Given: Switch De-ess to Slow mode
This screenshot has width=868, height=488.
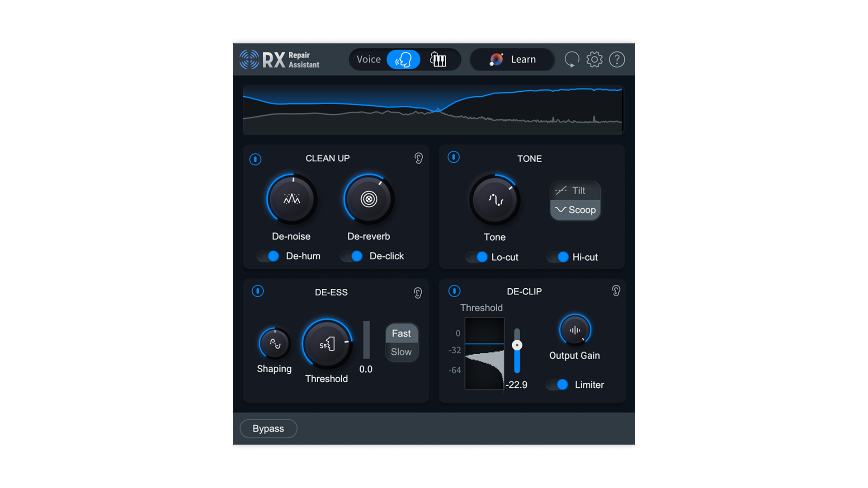Looking at the screenshot, I should [x=401, y=352].
